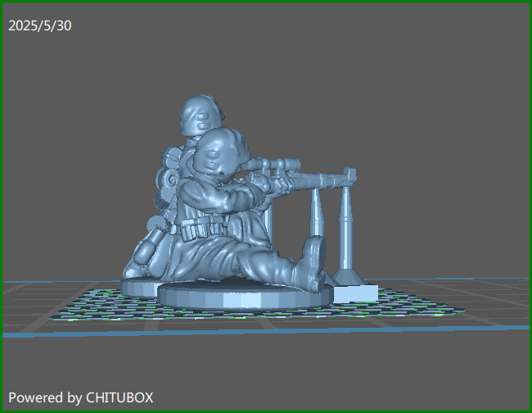Select the front round miniature base
This screenshot has height=413, width=532.
tap(246, 297)
